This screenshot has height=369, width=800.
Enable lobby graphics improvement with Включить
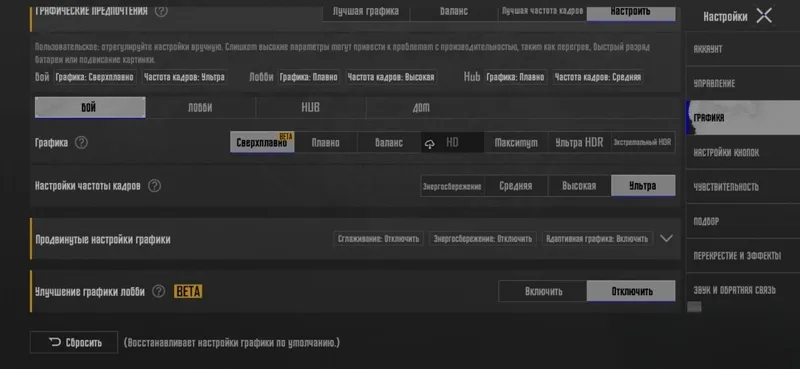[x=543, y=291]
